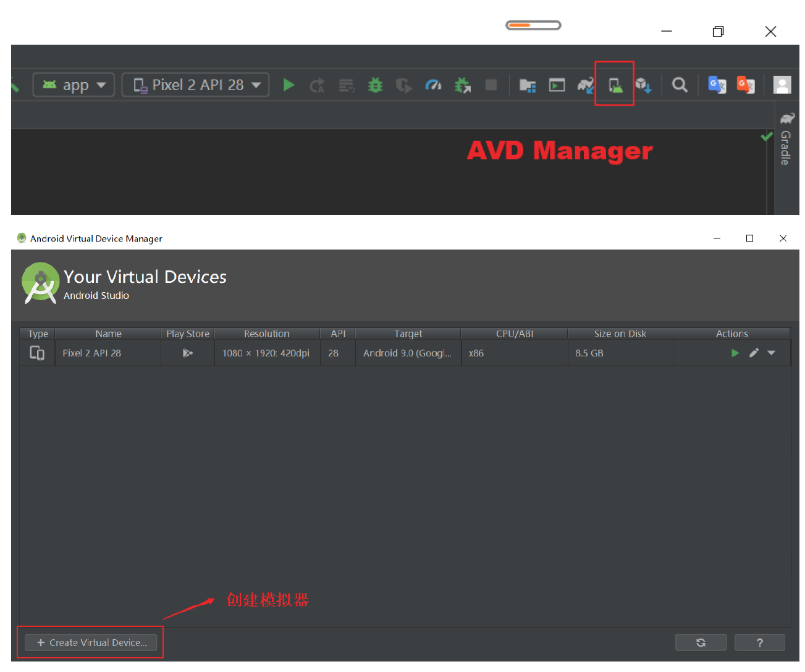Close the Android Virtual Device Manager window
Viewport: 805px width, 672px height.
[x=783, y=238]
